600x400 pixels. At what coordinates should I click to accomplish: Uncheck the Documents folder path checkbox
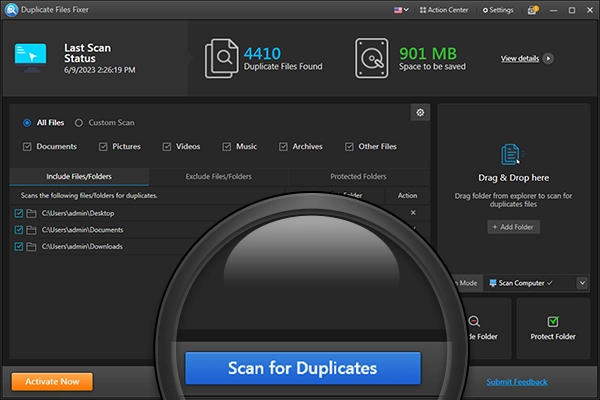point(18,230)
